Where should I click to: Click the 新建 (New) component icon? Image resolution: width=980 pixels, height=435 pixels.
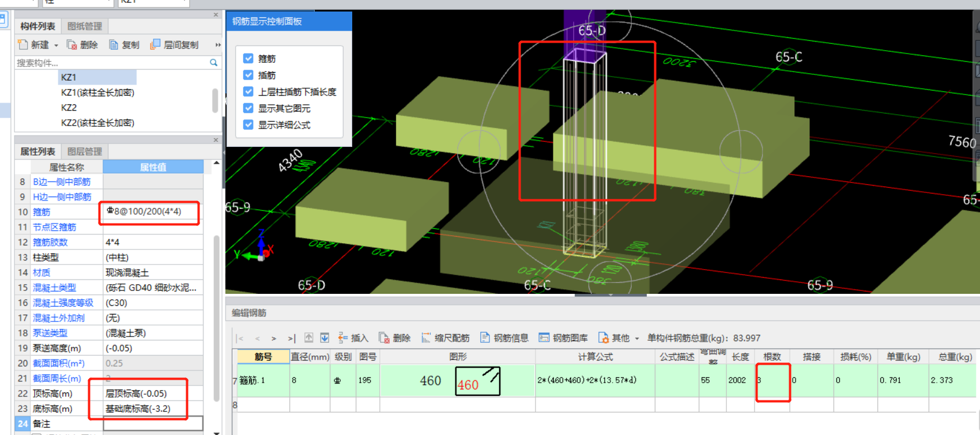(23, 44)
